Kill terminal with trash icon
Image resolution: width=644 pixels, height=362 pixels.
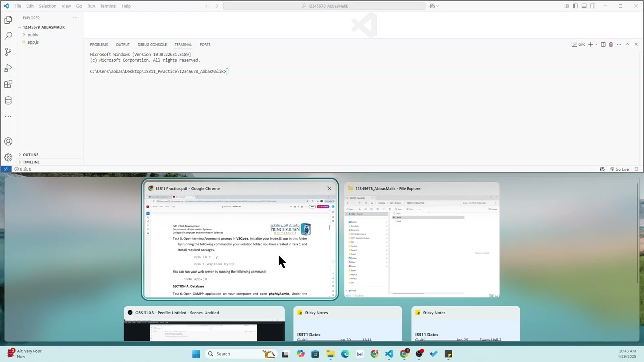coord(611,44)
